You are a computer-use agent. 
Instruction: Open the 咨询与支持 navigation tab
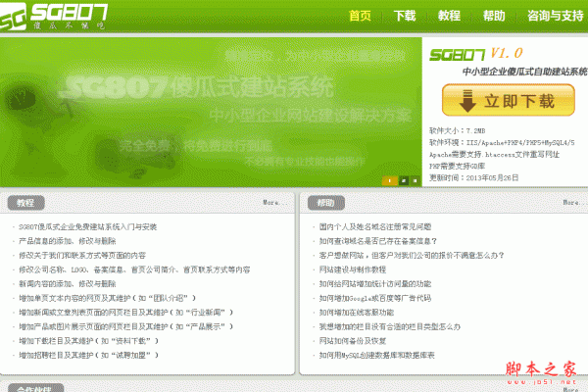point(556,16)
